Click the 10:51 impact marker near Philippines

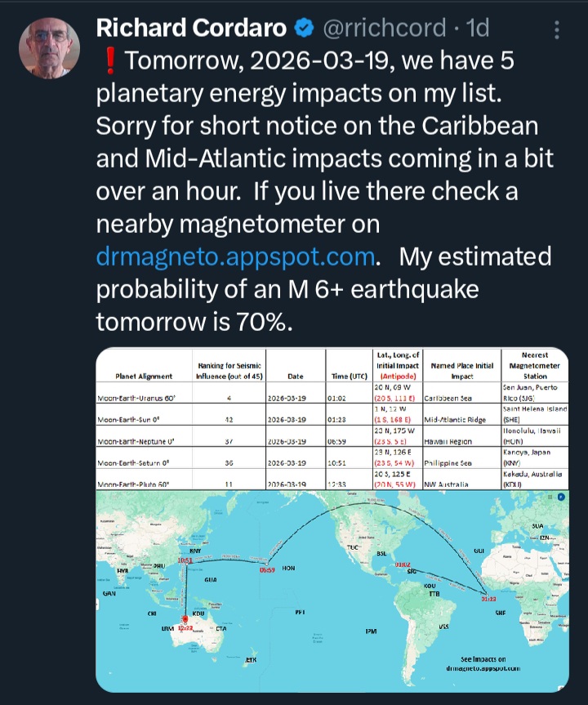coord(185,560)
